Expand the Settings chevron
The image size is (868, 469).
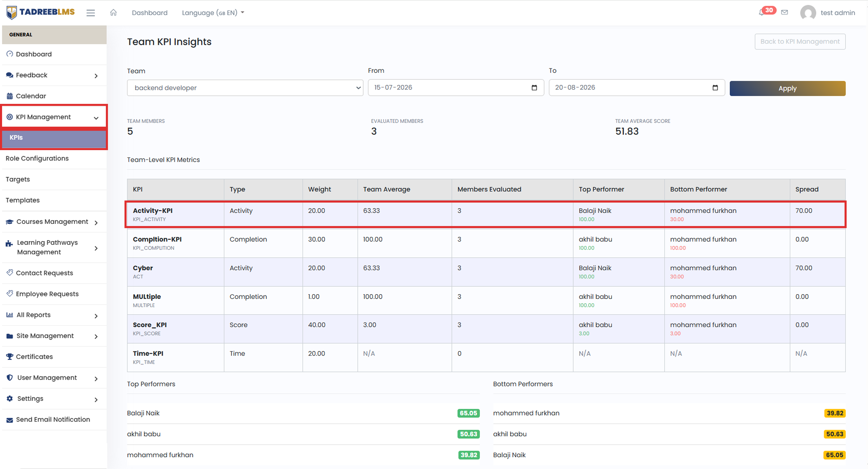96,399
